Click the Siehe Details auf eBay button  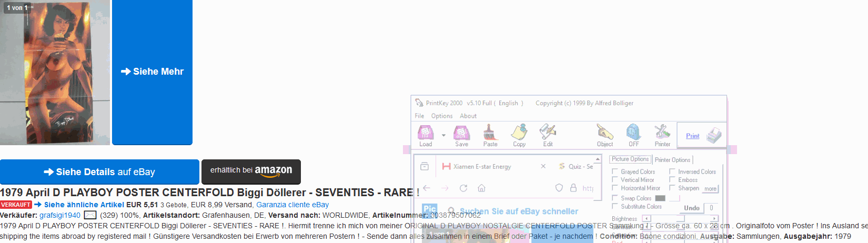[x=99, y=172]
